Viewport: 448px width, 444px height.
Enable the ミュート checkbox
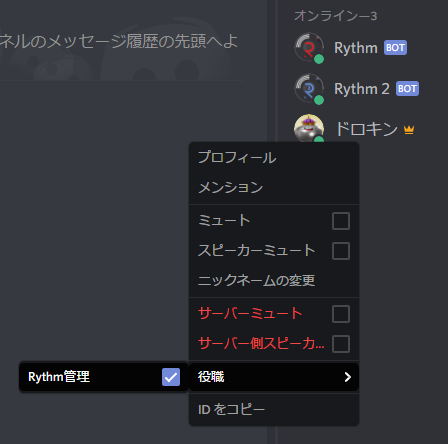click(341, 221)
